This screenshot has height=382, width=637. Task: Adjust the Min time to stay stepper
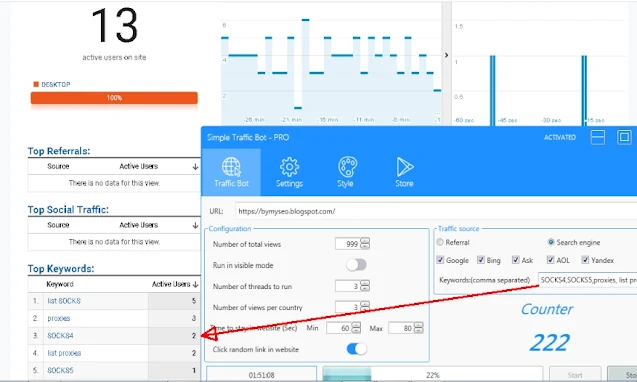coord(356,328)
